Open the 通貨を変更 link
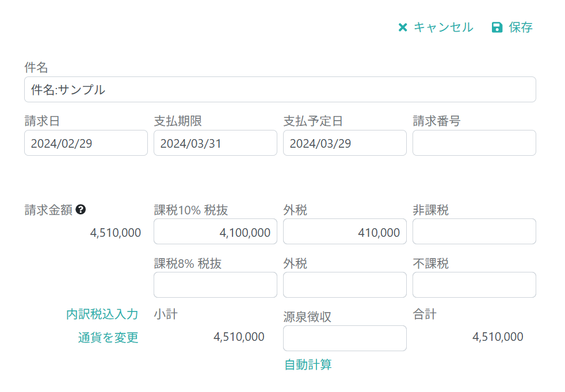565x392 pixels. point(108,337)
